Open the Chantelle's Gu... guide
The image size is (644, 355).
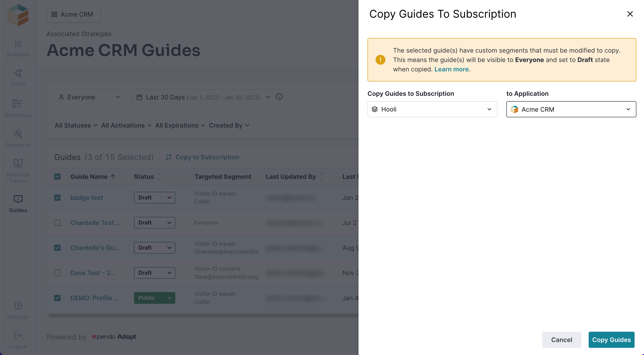95,248
